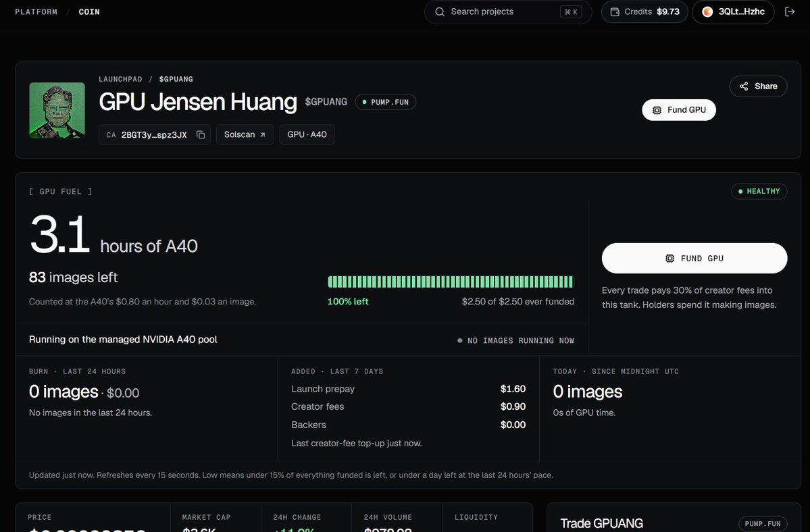
Task: Open the LAUNCHPAD breadcrumb link
Action: [120, 79]
